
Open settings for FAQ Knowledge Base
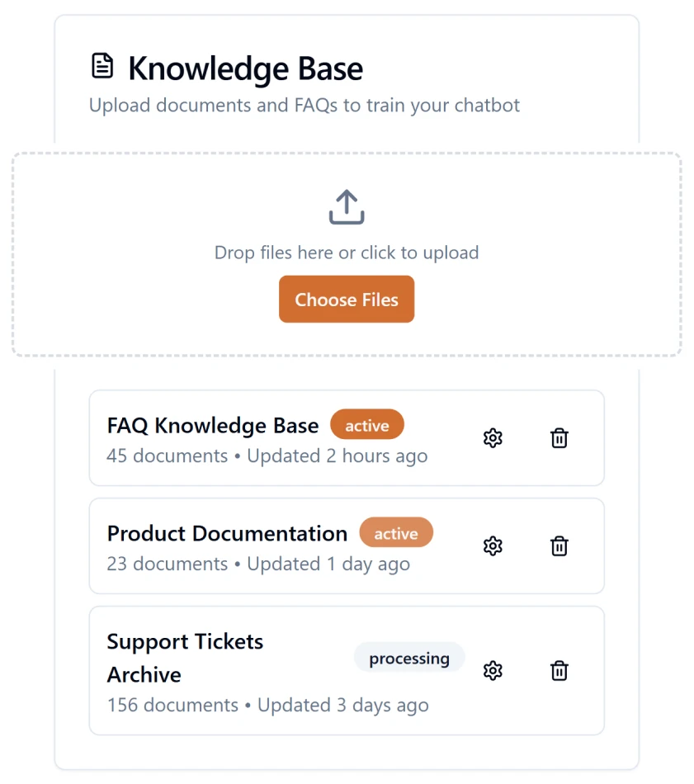pos(493,438)
